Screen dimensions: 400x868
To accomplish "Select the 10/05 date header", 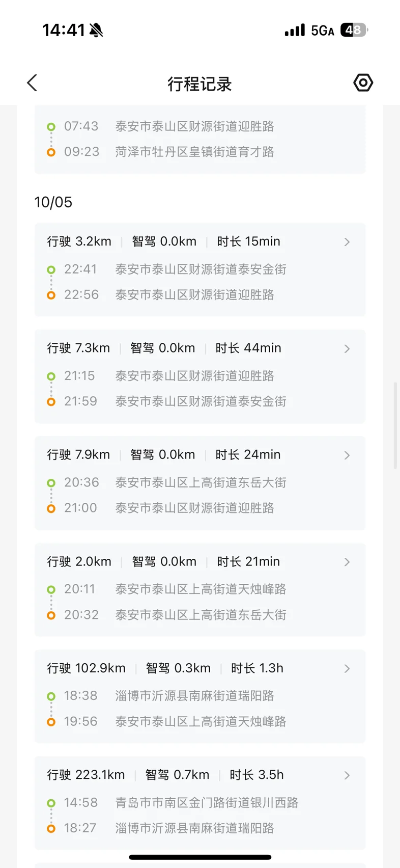I will [53, 203].
